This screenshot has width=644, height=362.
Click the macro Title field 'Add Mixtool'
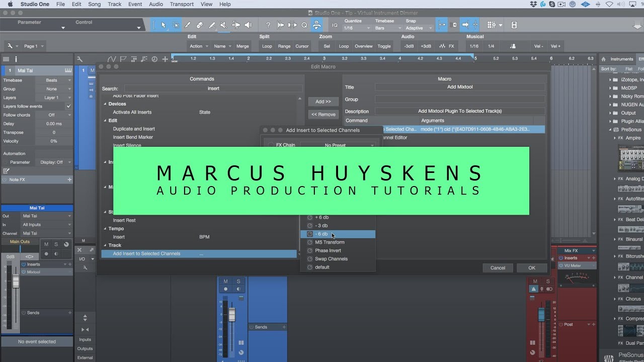459,87
